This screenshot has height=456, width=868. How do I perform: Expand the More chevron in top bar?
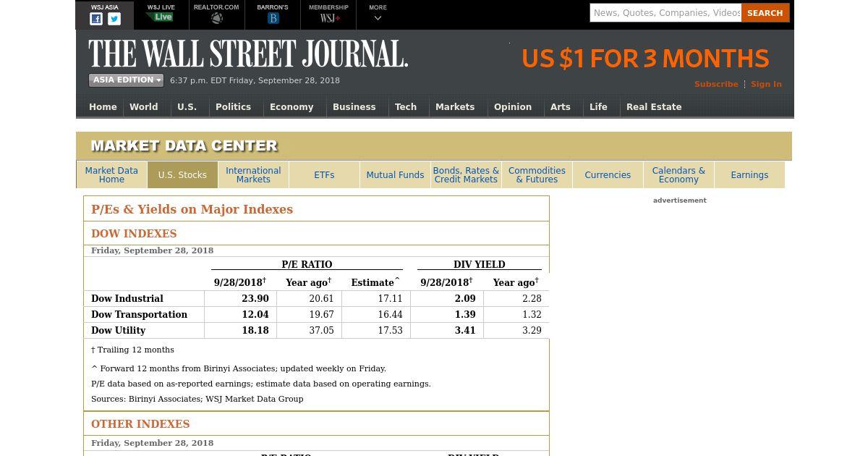coord(378,18)
